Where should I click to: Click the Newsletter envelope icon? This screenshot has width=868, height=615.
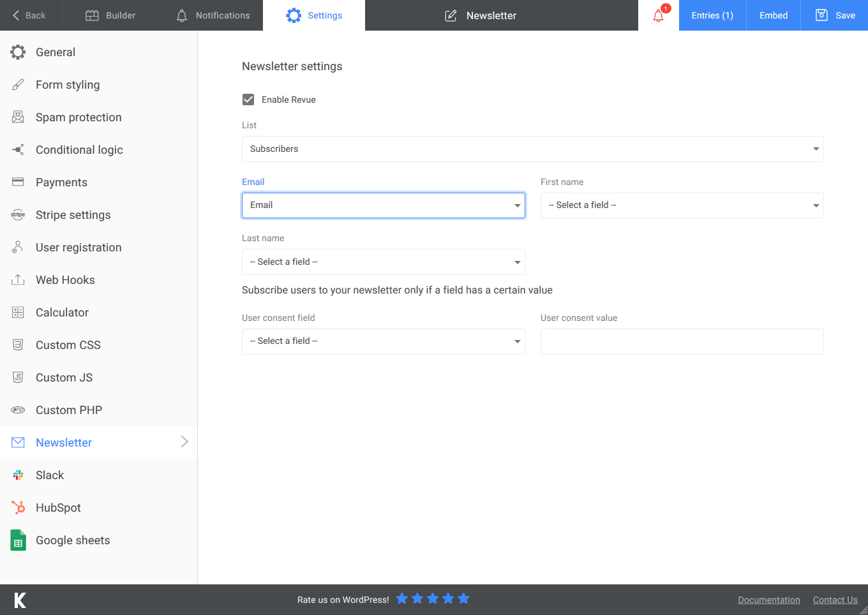(18, 443)
